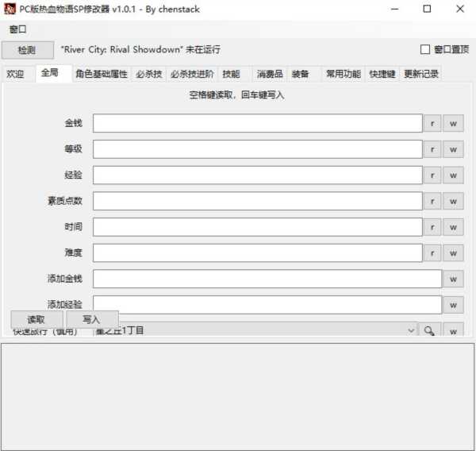The width and height of the screenshot is (476, 451).
Task: Open the 必杀技进阶 tab
Action: pyautogui.click(x=192, y=74)
